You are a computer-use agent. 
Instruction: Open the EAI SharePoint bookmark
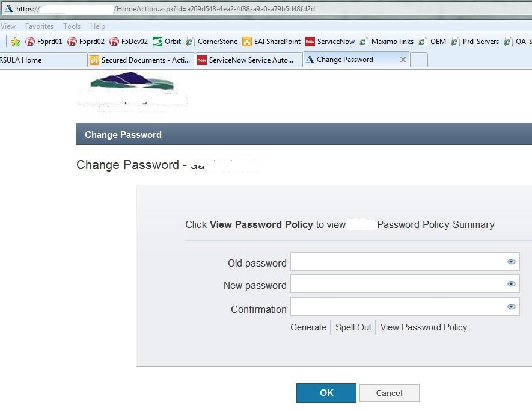click(x=271, y=42)
